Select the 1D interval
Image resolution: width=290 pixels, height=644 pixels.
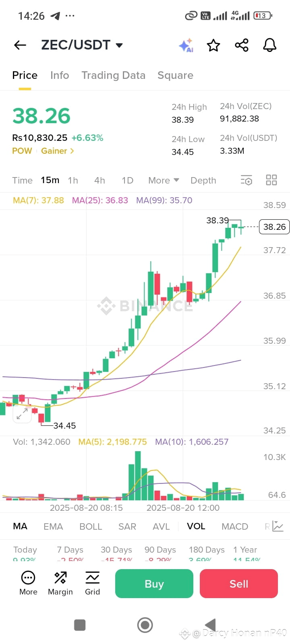pos(127,180)
